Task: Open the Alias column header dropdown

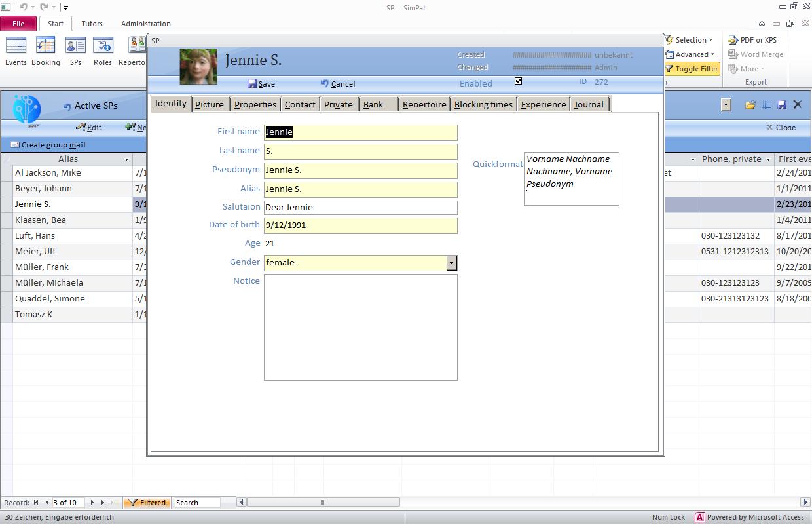Action: 126,159
